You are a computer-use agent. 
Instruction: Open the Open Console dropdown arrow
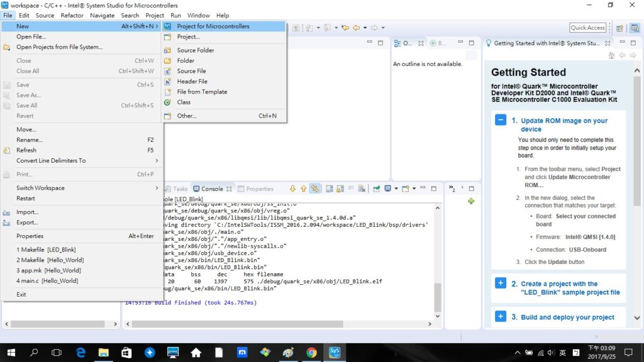[414, 189]
